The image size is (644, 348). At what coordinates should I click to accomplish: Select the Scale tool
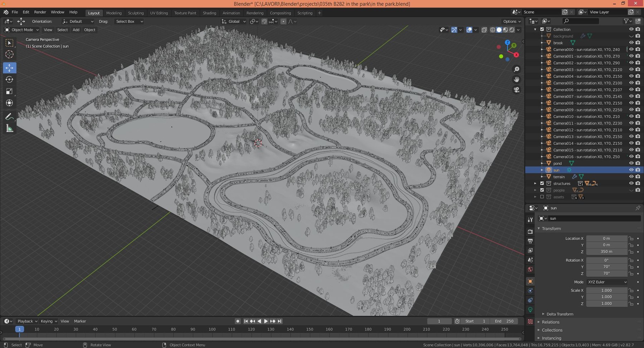[10, 91]
